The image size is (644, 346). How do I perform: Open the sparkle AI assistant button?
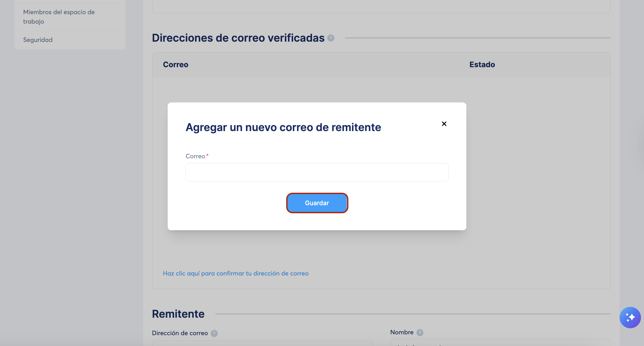tap(630, 317)
